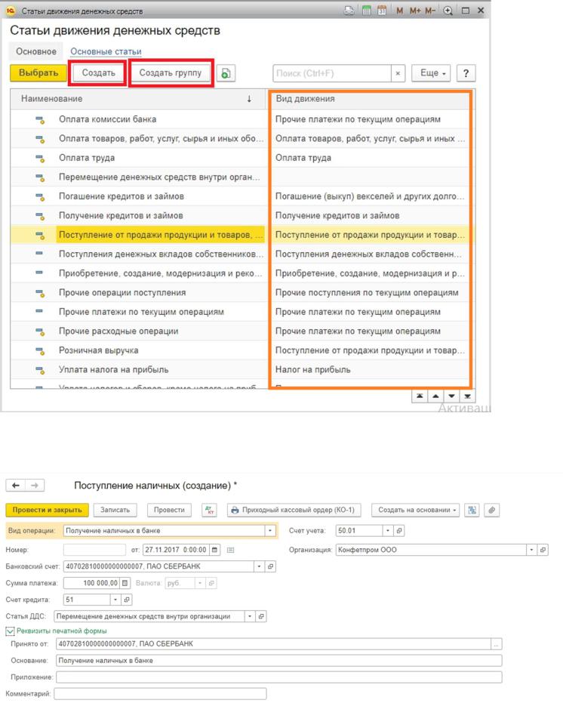
Task: Open the calculator in the Сумма платежа field
Action: (125, 583)
